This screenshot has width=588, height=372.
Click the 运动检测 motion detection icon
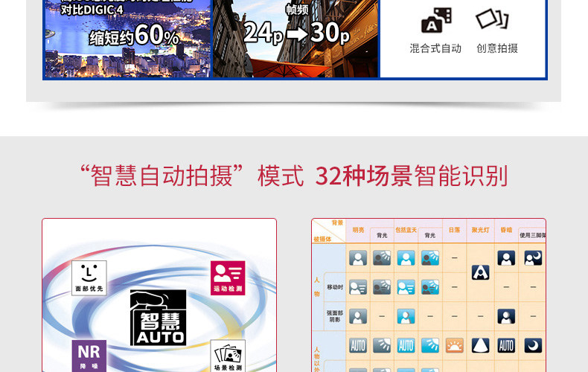click(228, 278)
